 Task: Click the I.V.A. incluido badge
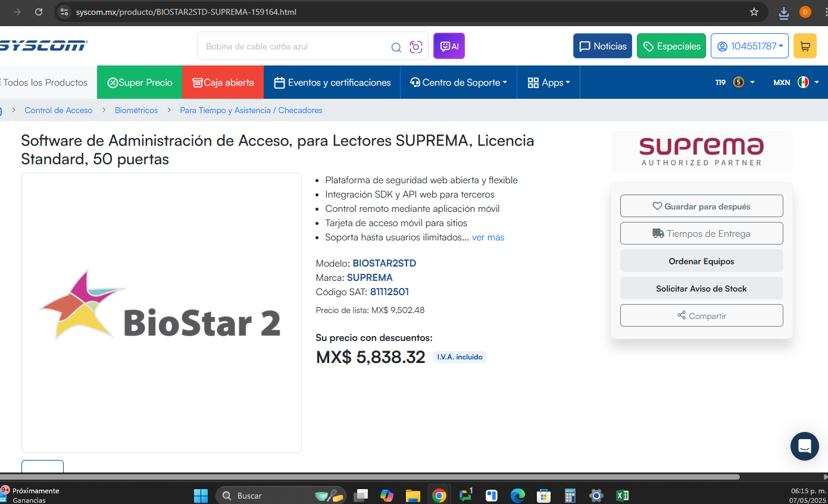[x=460, y=357]
